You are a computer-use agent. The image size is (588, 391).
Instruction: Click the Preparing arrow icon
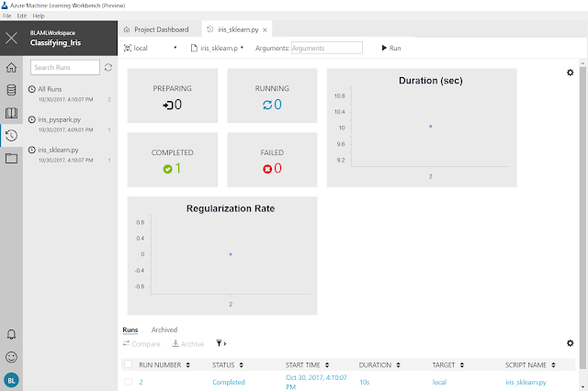click(x=167, y=105)
